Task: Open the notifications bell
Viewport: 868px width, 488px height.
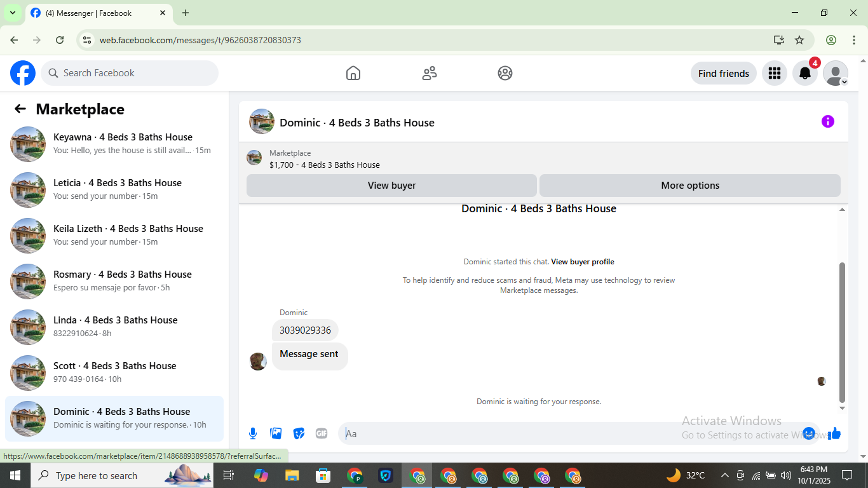Action: click(x=805, y=73)
